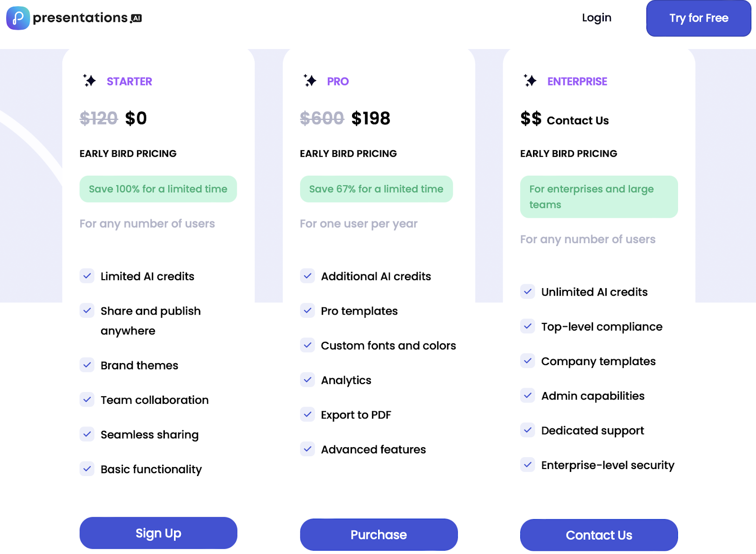Viewport: 756px width, 554px height.
Task: Click the check box beside Limited AI credits
Action: 87,275
